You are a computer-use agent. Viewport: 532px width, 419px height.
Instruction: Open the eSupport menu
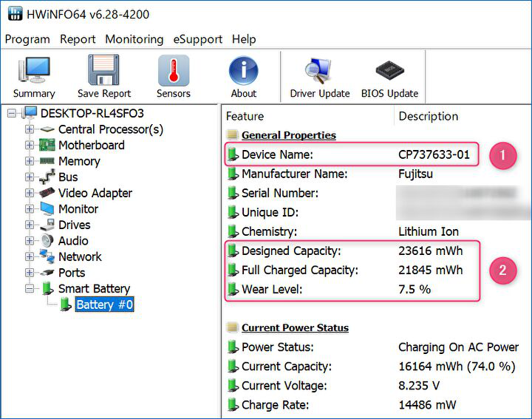(x=198, y=39)
